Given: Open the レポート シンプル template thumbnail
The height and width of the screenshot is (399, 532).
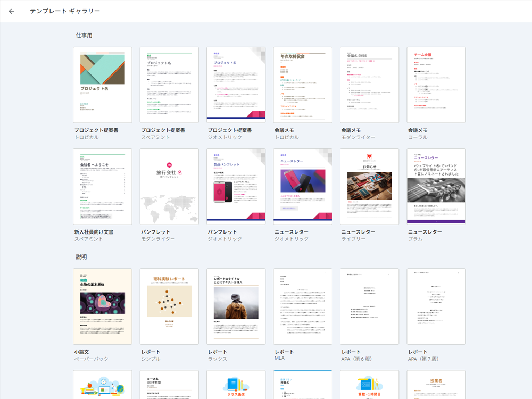Looking at the screenshot, I should click(x=169, y=306).
